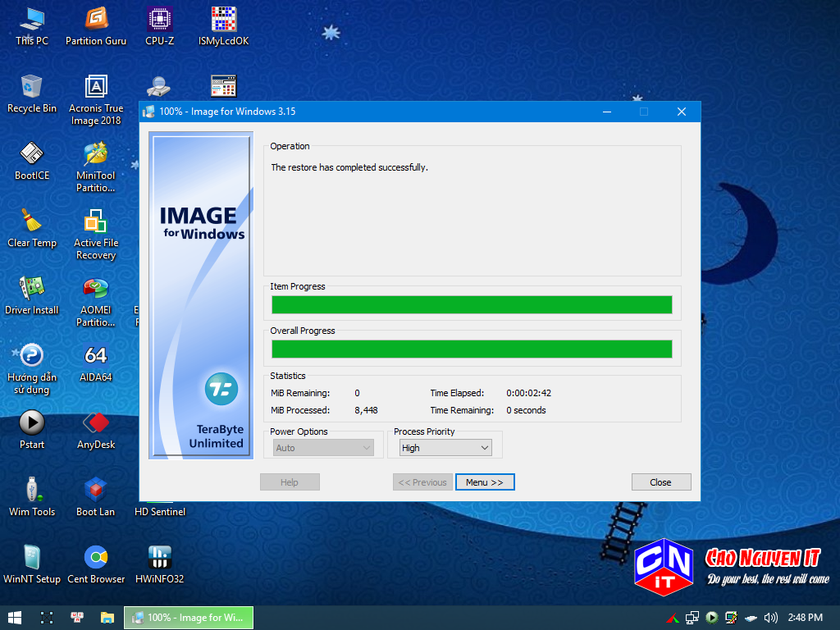Open Process Priority dropdown showing High
The width and height of the screenshot is (840, 630).
(445, 448)
